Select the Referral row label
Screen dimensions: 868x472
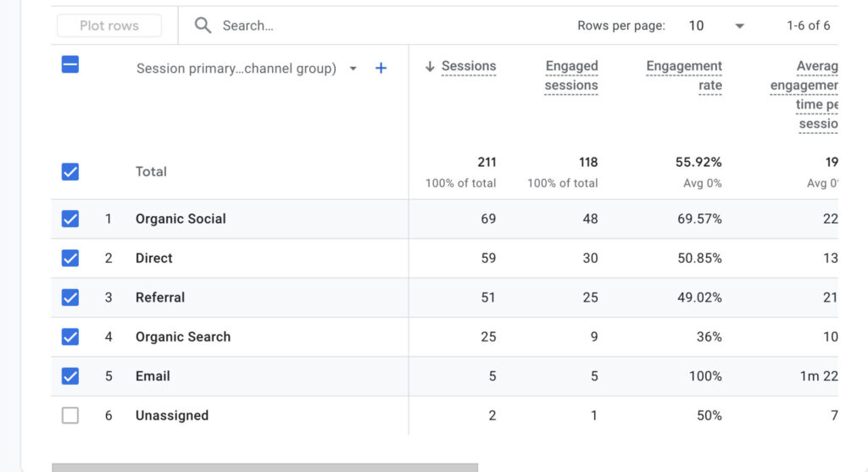click(x=160, y=297)
